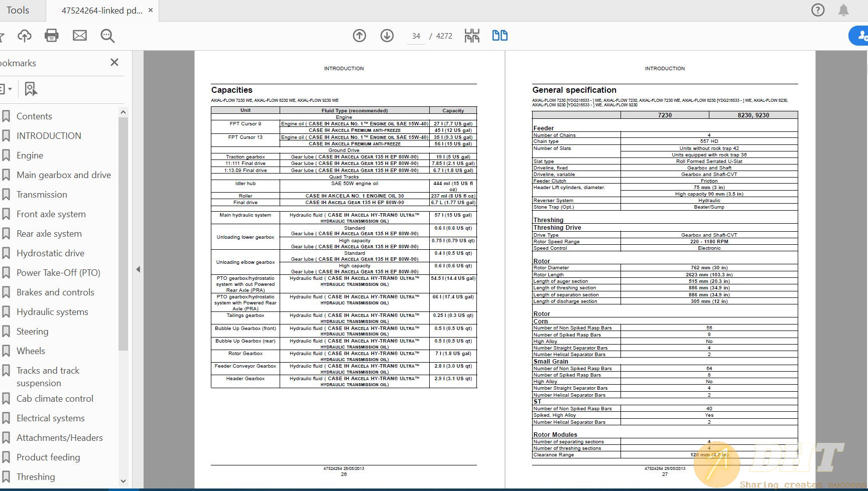Click the page number field showing 34
Viewport: 868px width, 491px height.
[416, 36]
